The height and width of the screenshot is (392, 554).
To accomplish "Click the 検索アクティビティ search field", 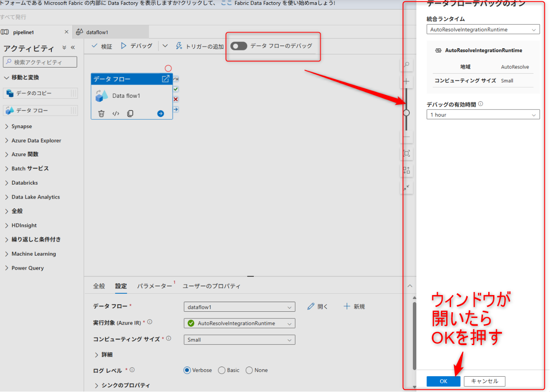I will coord(40,62).
